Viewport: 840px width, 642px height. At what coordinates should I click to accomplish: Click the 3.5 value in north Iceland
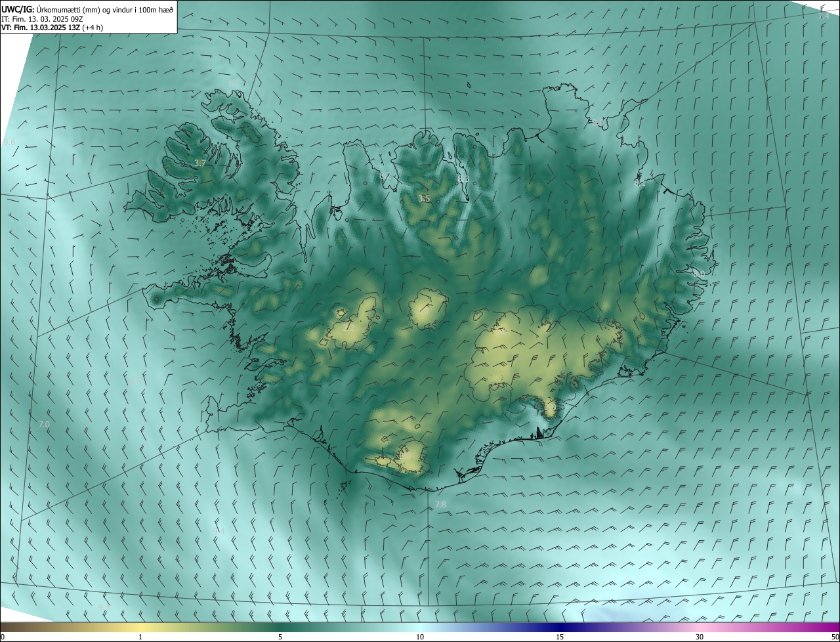(424, 198)
